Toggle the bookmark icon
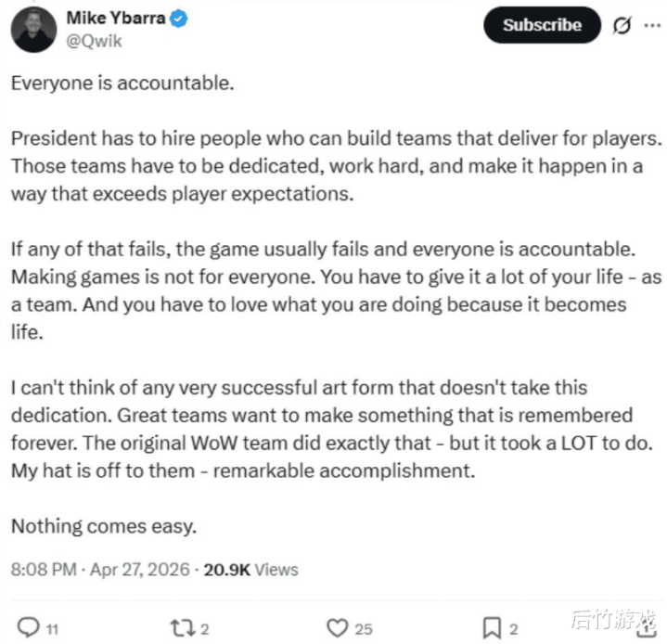Screen dimensions: 667x644 pos(493,628)
